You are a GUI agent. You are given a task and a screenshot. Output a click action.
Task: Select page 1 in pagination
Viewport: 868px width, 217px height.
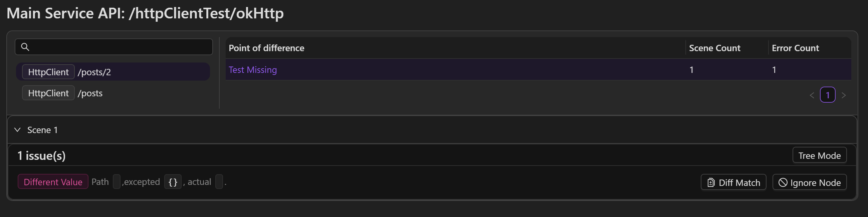click(x=828, y=95)
